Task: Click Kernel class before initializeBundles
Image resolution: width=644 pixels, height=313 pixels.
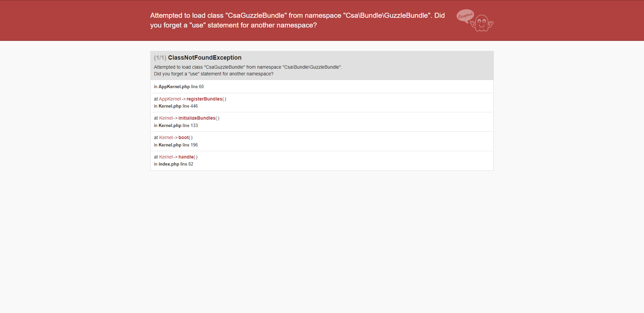Action: coord(166,118)
